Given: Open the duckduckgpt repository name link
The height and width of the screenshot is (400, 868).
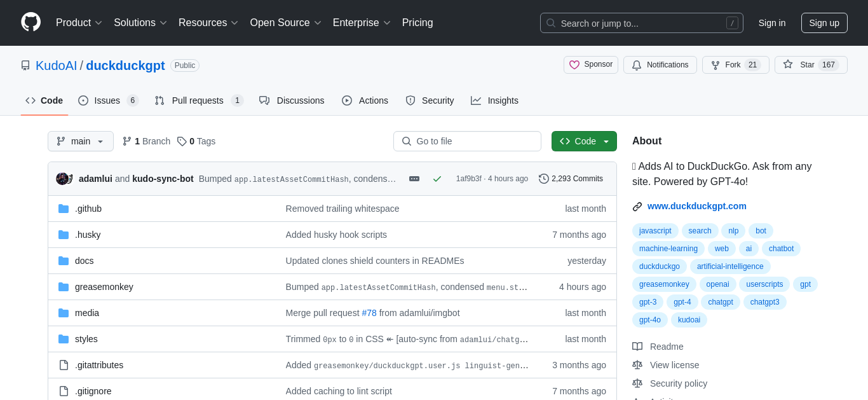Looking at the screenshot, I should (125, 66).
